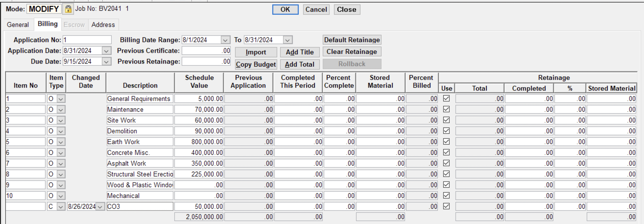The width and height of the screenshot is (644, 224).
Task: Open Item Type dropdown for Maintenance row
Action: [x=61, y=110]
